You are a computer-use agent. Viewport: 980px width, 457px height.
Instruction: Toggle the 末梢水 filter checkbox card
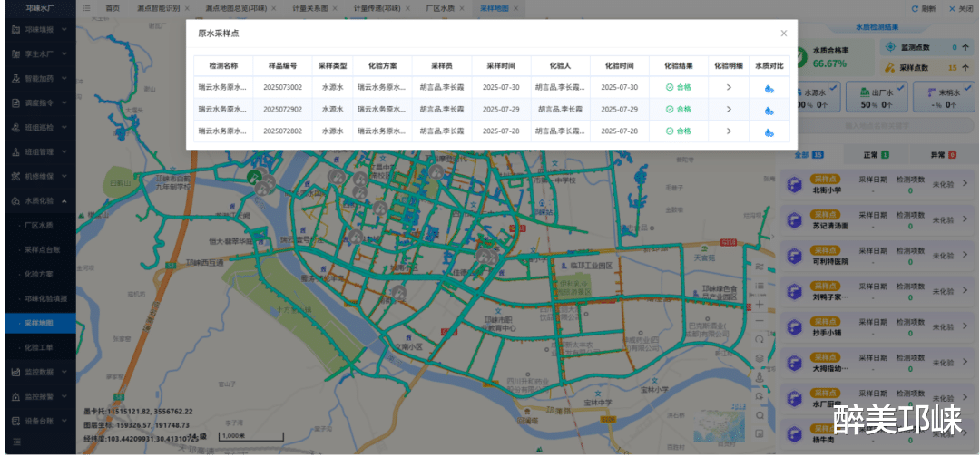[944, 98]
